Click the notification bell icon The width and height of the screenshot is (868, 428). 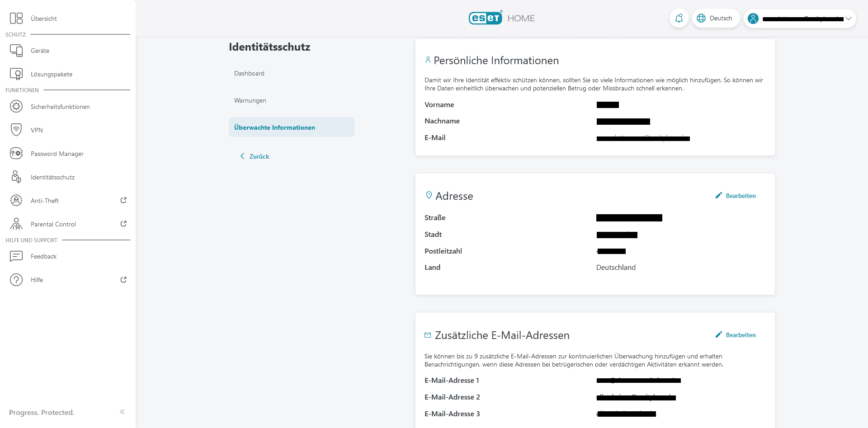pyautogui.click(x=679, y=19)
